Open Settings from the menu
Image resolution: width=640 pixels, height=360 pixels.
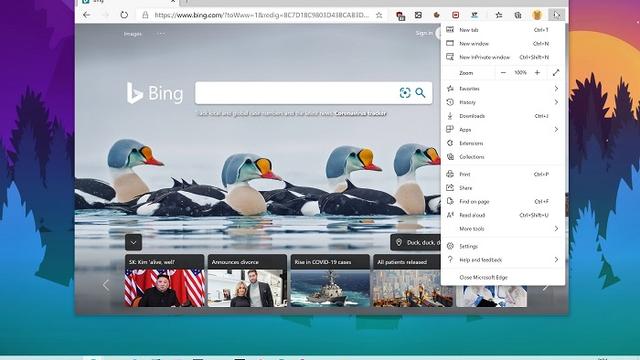tap(503, 246)
